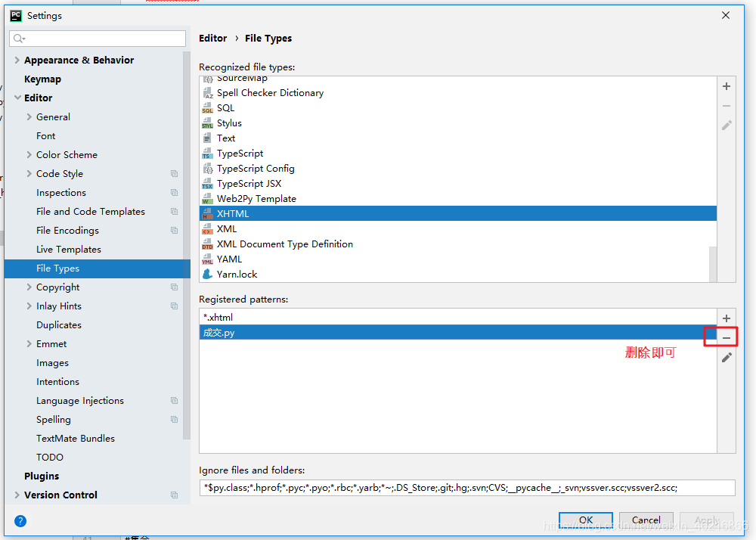Viewport: 756px width, 540px height.
Task: Click the Yarn.lock file icon
Action: tap(207, 275)
